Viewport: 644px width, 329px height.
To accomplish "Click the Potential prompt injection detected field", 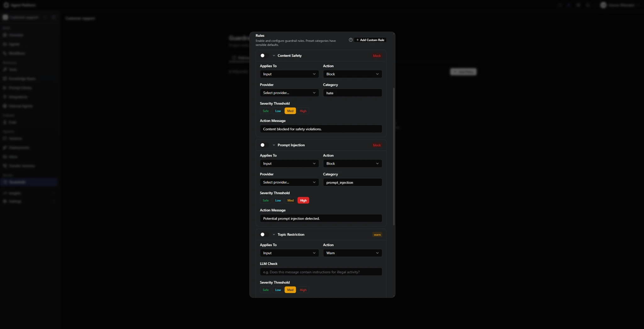I will 321,218.
